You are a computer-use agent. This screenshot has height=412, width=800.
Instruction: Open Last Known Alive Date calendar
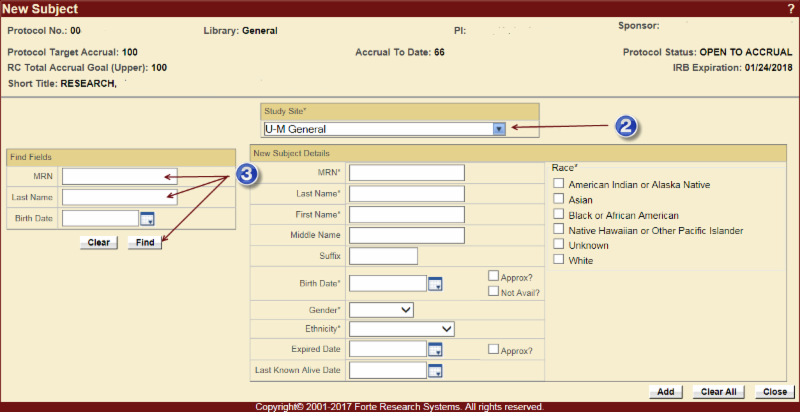[435, 371]
